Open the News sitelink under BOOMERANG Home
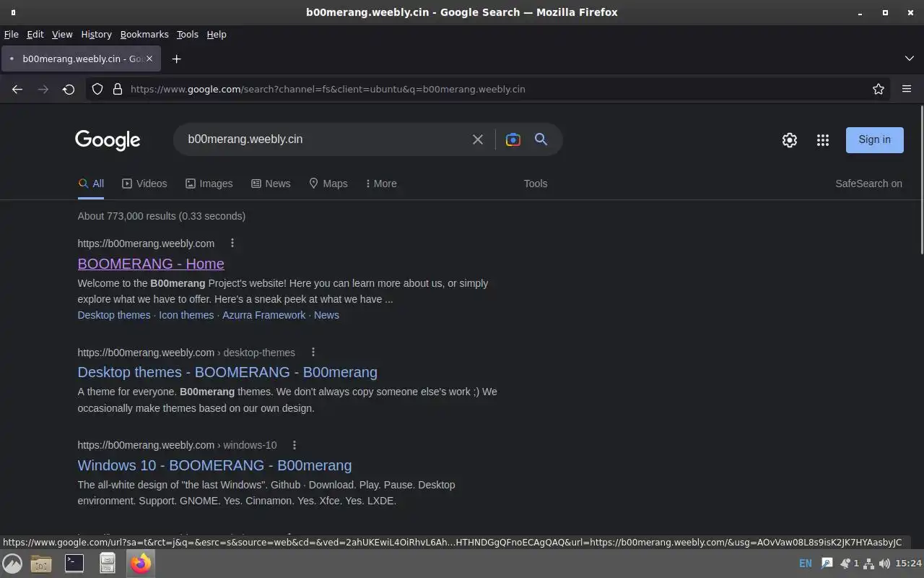This screenshot has height=578, width=924. pos(326,315)
